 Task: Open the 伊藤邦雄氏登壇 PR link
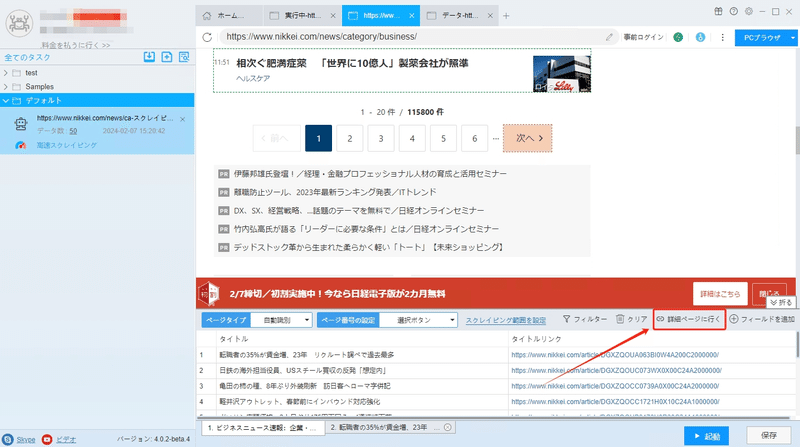point(370,174)
